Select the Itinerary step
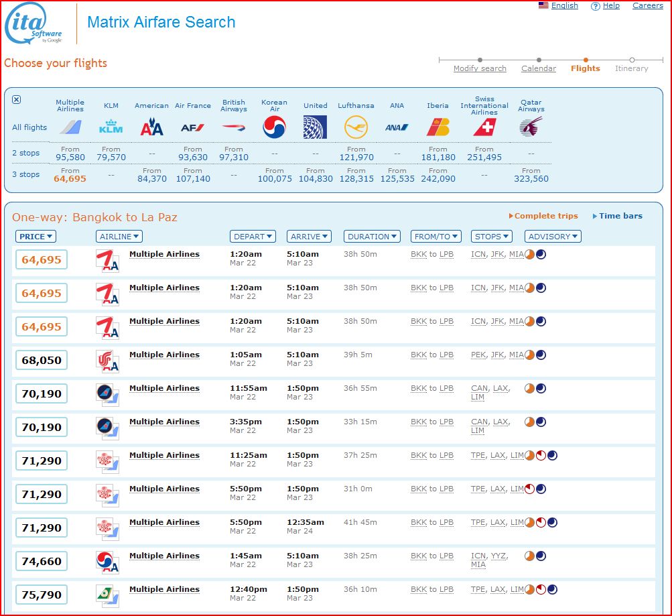This screenshot has width=672, height=616. 632,68
